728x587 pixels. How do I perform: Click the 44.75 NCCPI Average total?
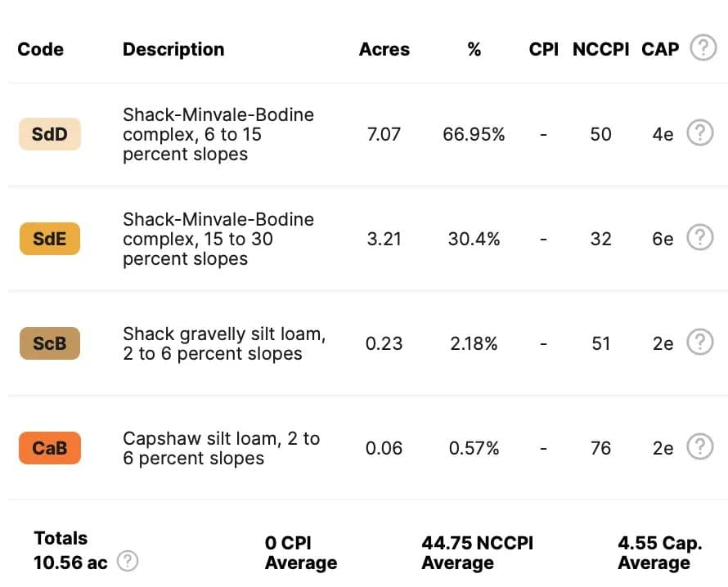[x=477, y=553]
